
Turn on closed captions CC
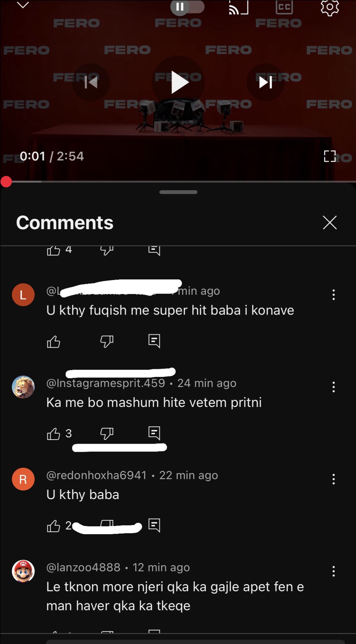(284, 7)
